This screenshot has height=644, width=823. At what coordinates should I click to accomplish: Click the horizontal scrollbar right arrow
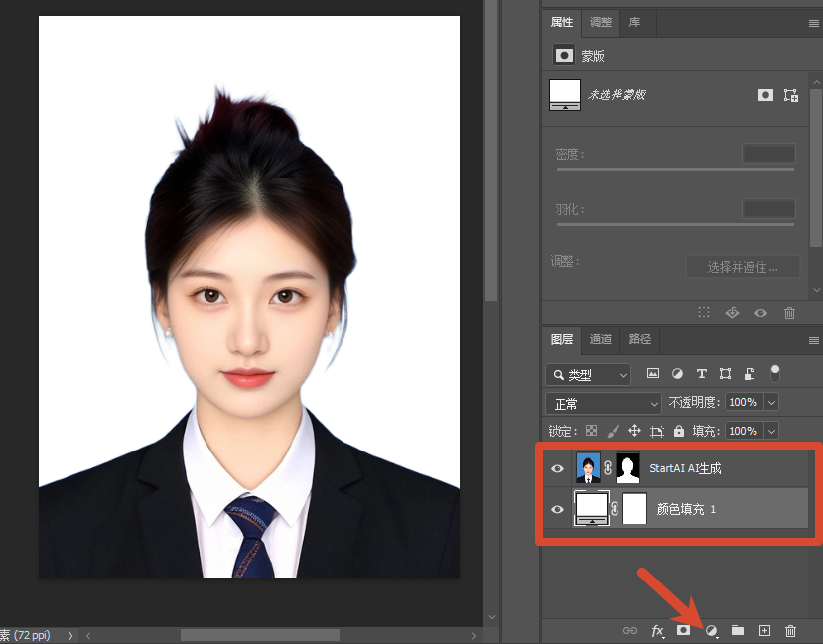coord(474,636)
